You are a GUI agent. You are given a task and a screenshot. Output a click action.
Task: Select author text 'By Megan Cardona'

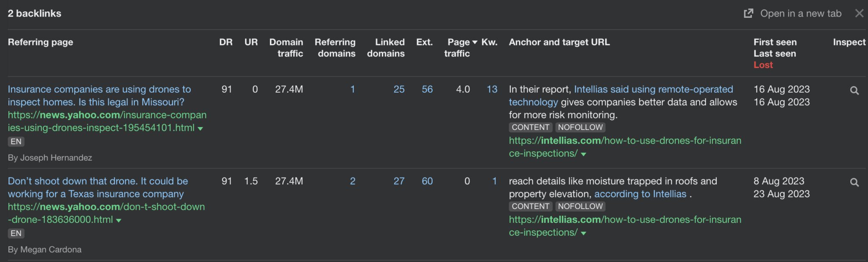tap(45, 249)
